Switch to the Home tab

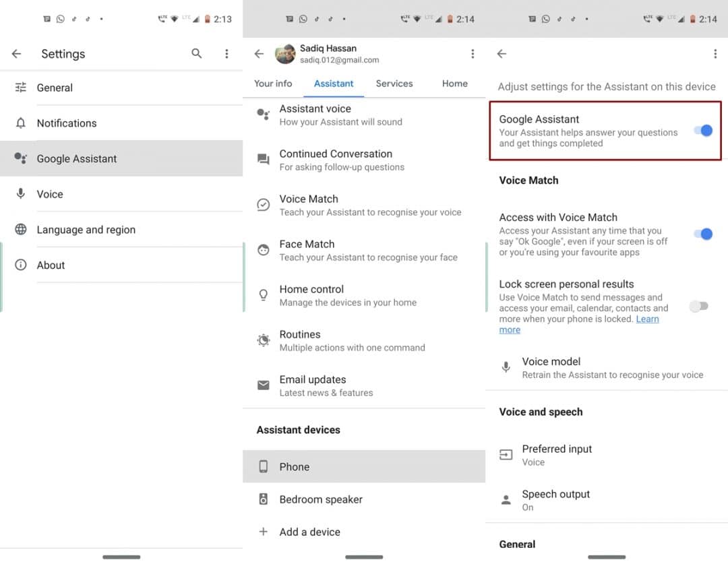tap(455, 84)
